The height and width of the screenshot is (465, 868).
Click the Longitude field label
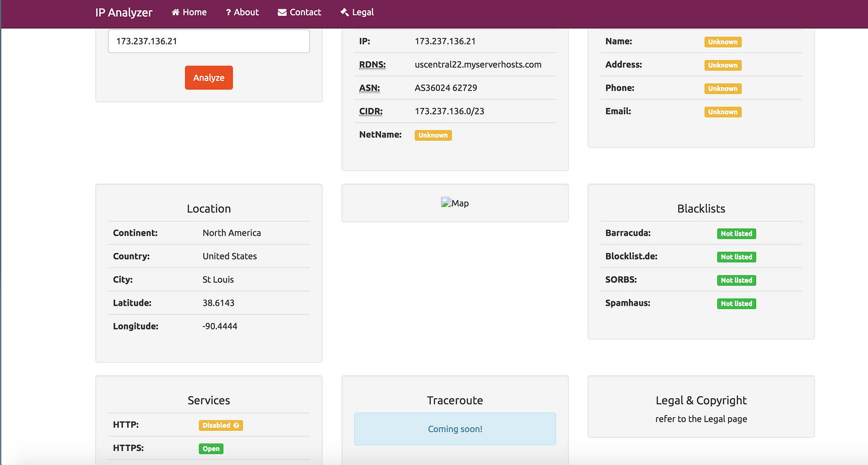[x=136, y=326]
